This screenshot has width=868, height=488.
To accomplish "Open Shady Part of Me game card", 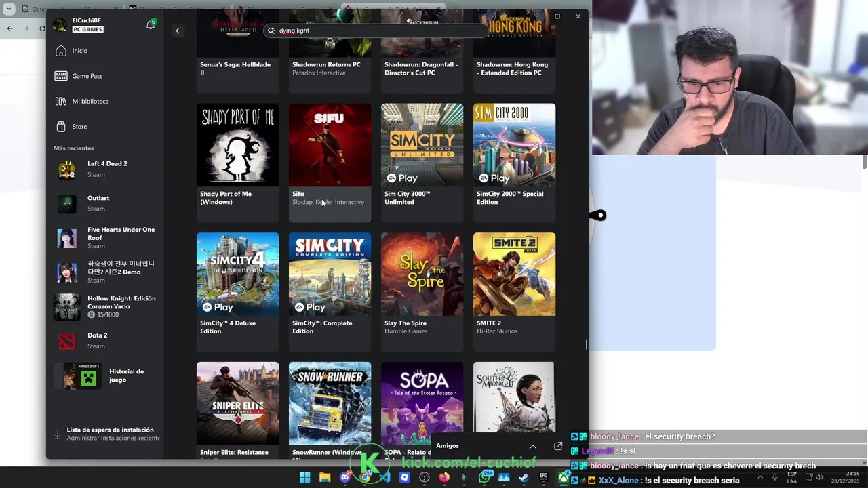I will click(x=237, y=162).
